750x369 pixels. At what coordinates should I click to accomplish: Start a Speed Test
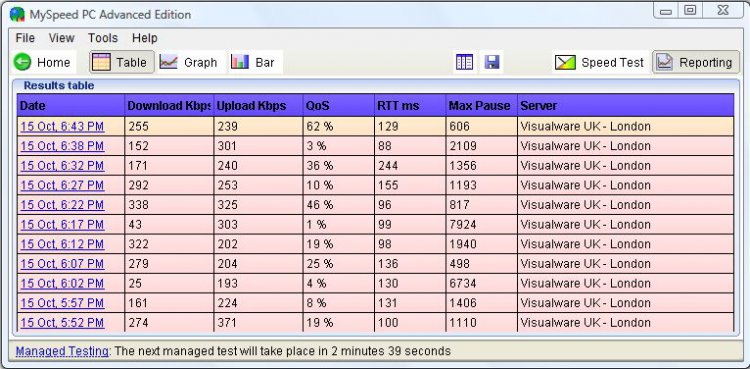(x=600, y=62)
